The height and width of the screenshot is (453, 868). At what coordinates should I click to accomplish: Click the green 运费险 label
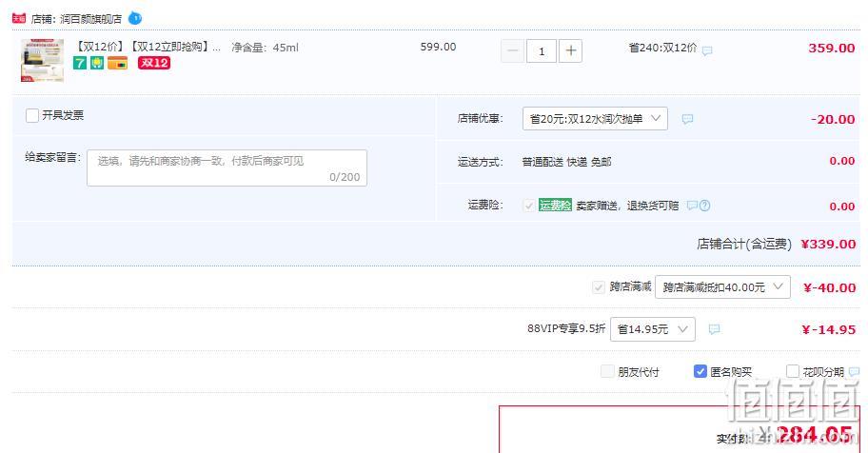(x=555, y=205)
